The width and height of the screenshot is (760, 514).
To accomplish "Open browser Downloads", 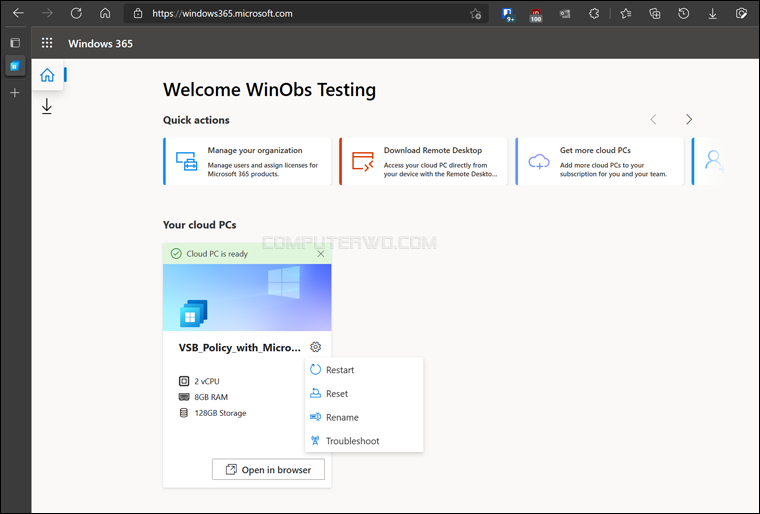I will pyautogui.click(x=712, y=14).
